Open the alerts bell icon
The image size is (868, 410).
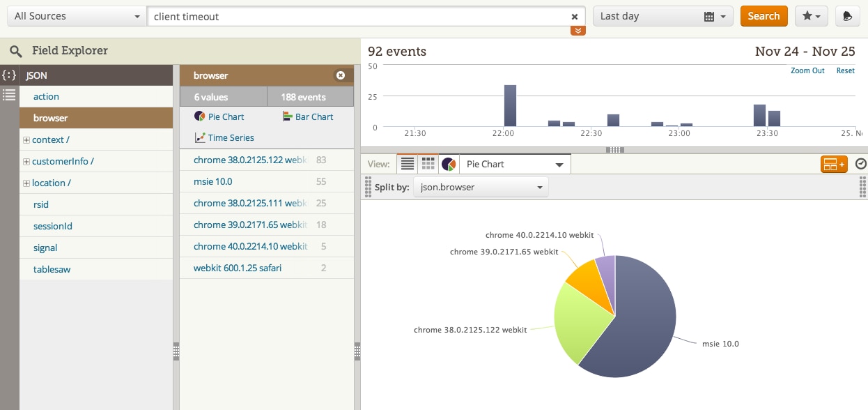(x=847, y=16)
